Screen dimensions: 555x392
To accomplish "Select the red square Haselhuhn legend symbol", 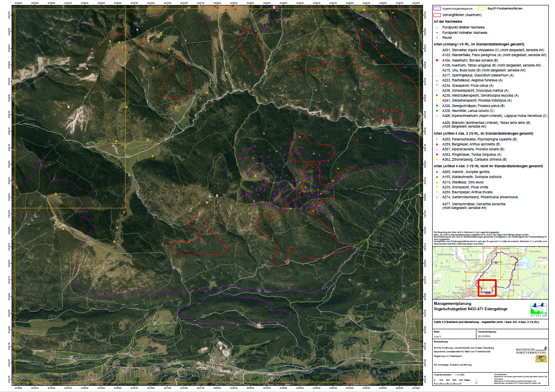I will [437, 60].
